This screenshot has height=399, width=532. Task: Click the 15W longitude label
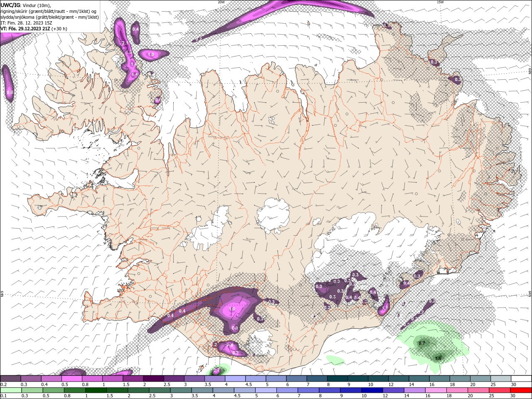point(440,2)
